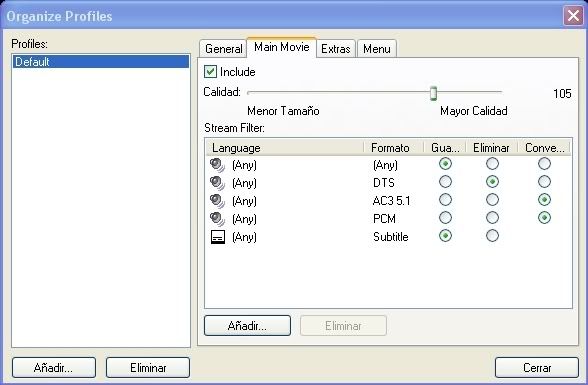The height and width of the screenshot is (385, 588).
Task: Click the Formato column header
Action: (394, 148)
